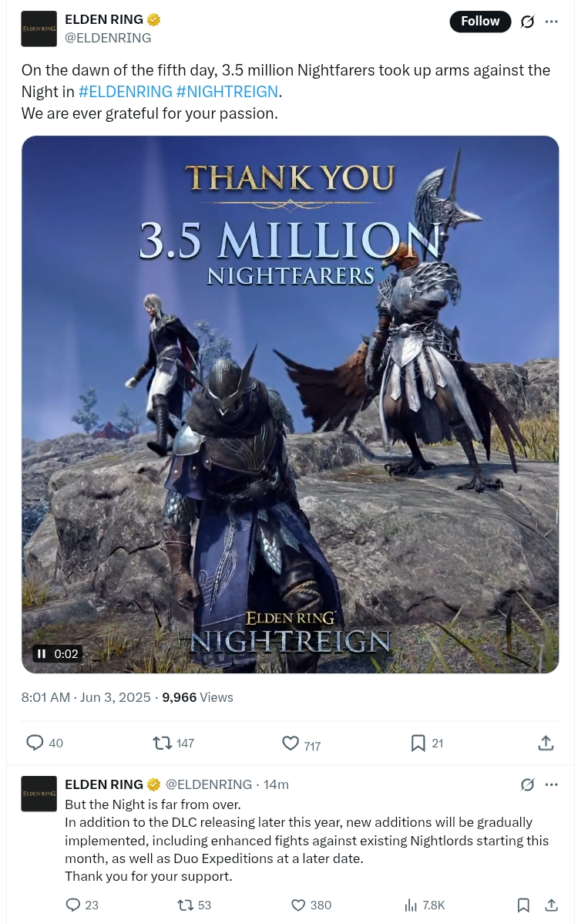The height and width of the screenshot is (924, 588).
Task: Open the #NIGHTREIGN hashtag link
Action: [x=227, y=92]
